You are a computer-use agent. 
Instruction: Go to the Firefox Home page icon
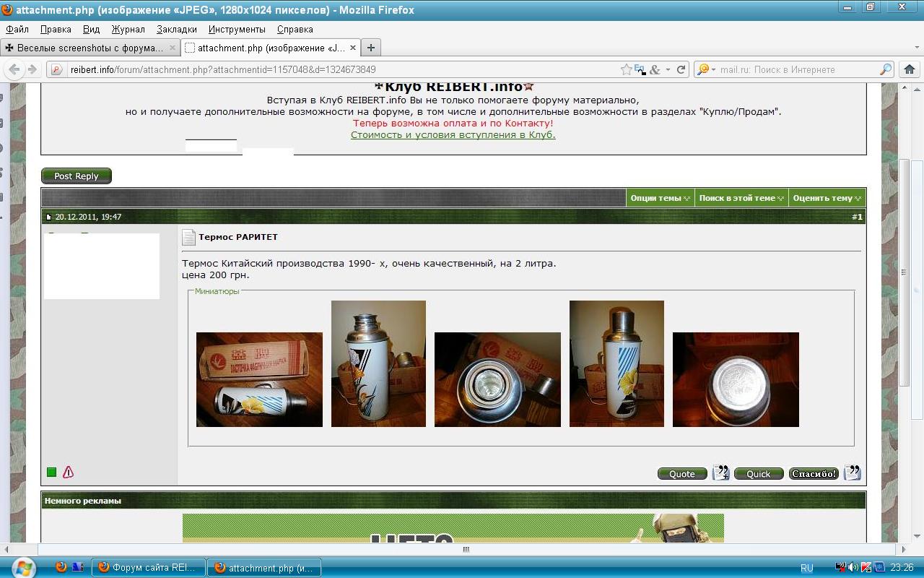(910, 69)
